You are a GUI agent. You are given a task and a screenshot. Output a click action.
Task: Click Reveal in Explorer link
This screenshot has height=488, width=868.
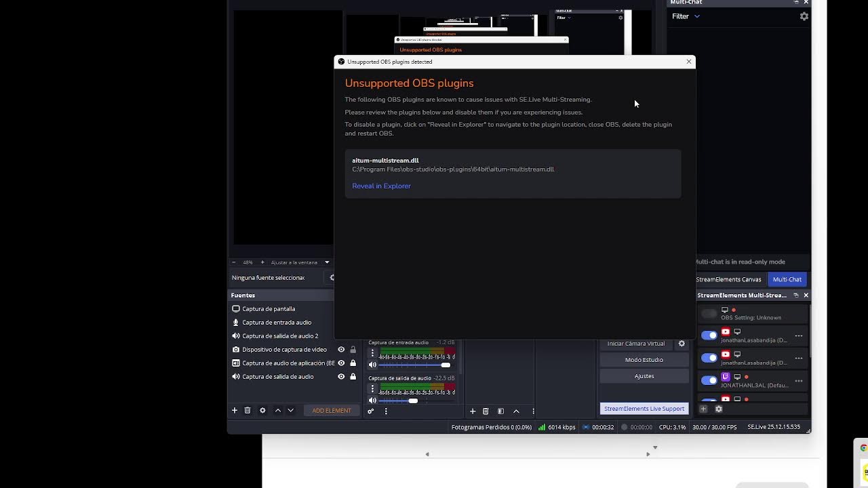pyautogui.click(x=381, y=186)
